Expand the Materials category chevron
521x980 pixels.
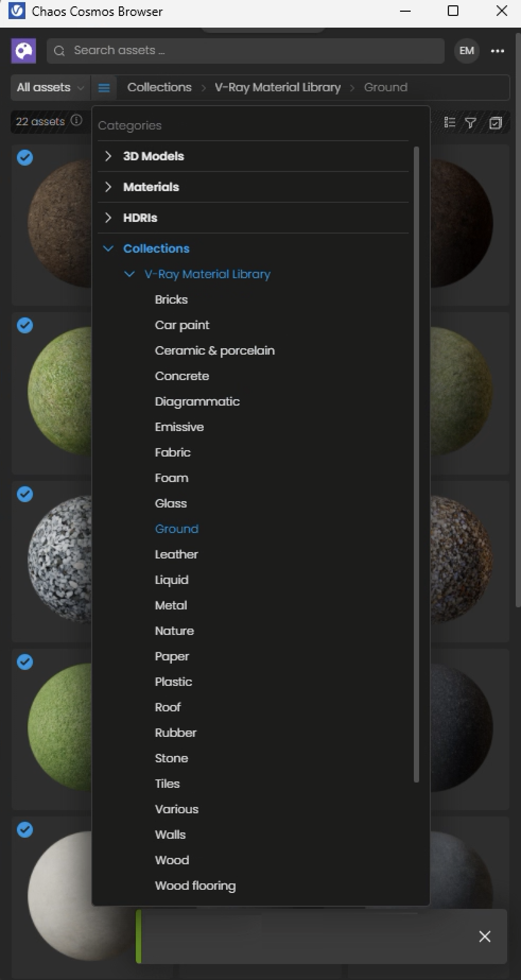(x=108, y=187)
